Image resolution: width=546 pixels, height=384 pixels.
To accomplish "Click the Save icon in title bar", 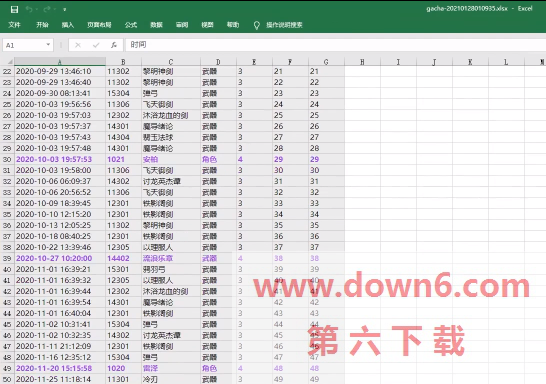I will click(14, 9).
